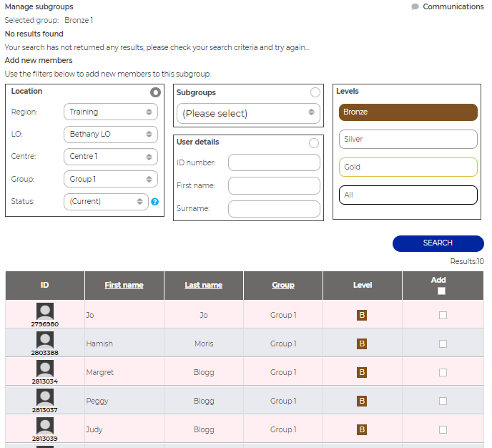Image resolution: width=492 pixels, height=448 pixels.
Task: Open the Region dropdown showing Training
Action: [111, 112]
